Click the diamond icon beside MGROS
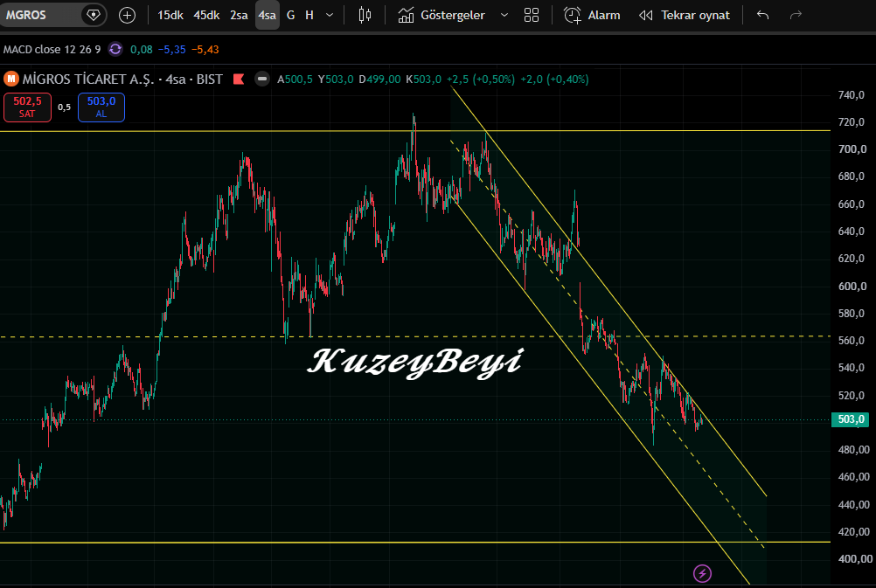876x588 pixels. [x=94, y=15]
